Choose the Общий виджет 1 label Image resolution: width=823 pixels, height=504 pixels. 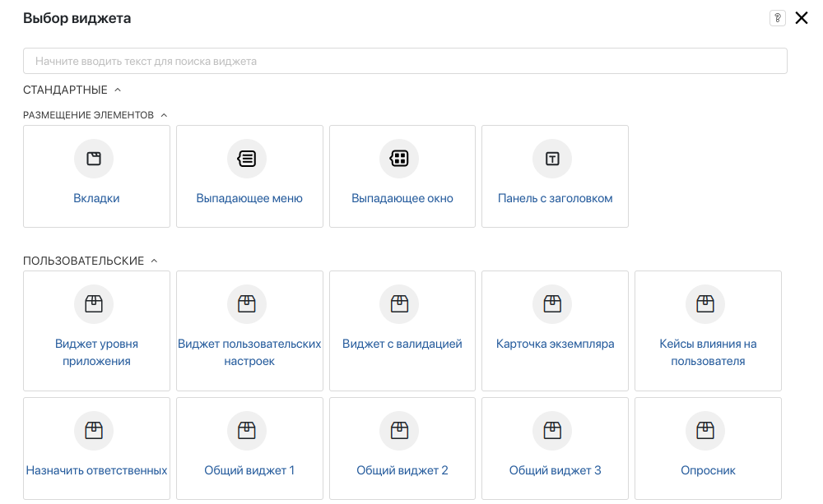[x=249, y=470]
